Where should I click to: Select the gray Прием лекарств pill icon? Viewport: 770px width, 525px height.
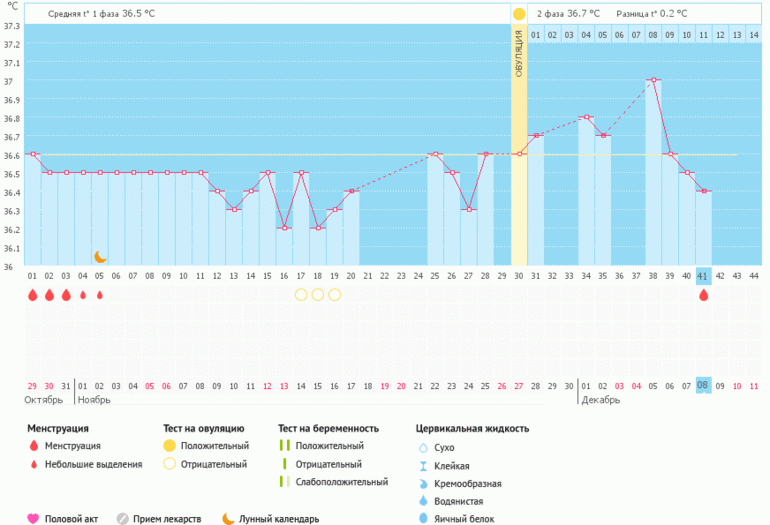click(x=124, y=519)
